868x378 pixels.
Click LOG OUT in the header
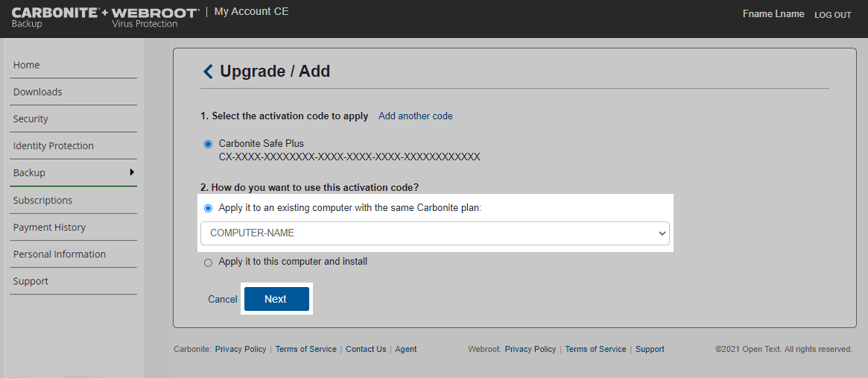click(832, 15)
